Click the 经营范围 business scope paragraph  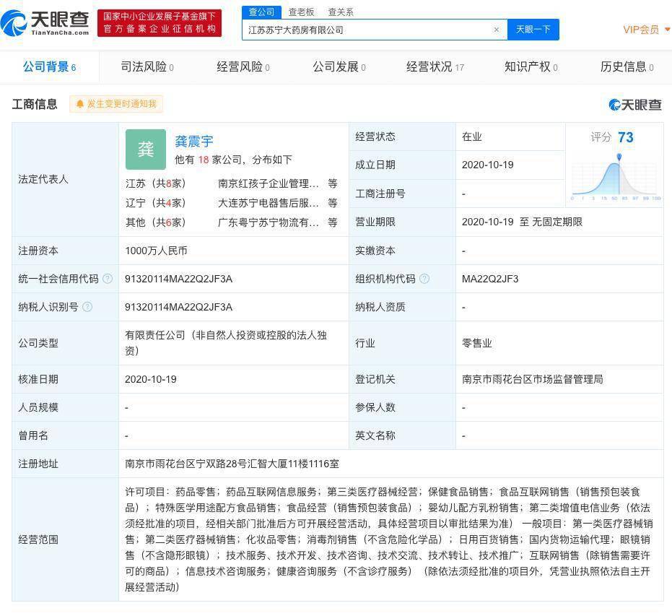(x=389, y=539)
